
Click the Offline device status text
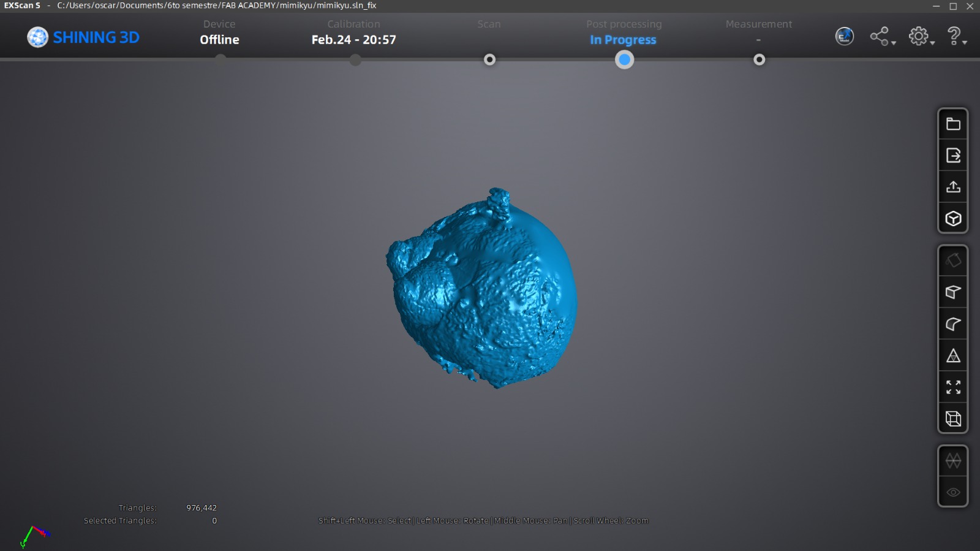coord(219,40)
